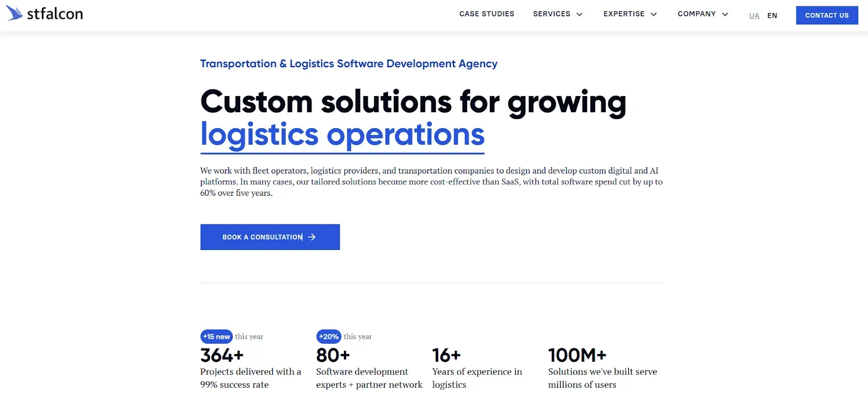Click Book a Consultation button text
868x398 pixels.
(262, 237)
